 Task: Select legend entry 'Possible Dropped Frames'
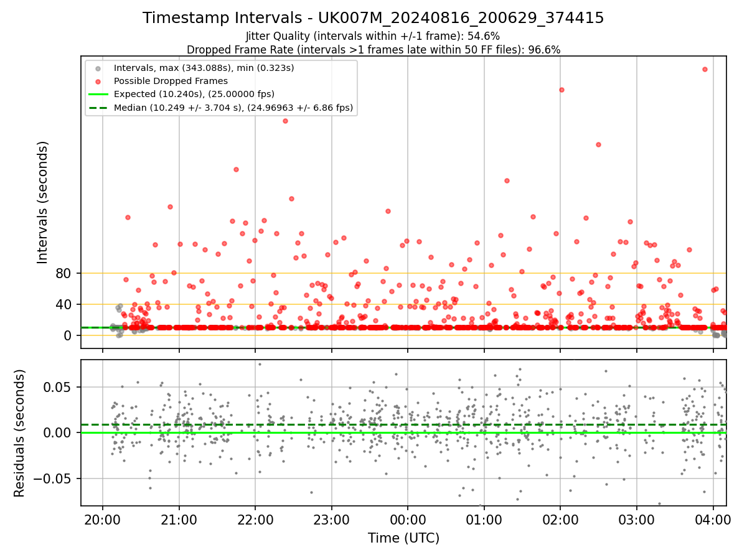[171, 81]
